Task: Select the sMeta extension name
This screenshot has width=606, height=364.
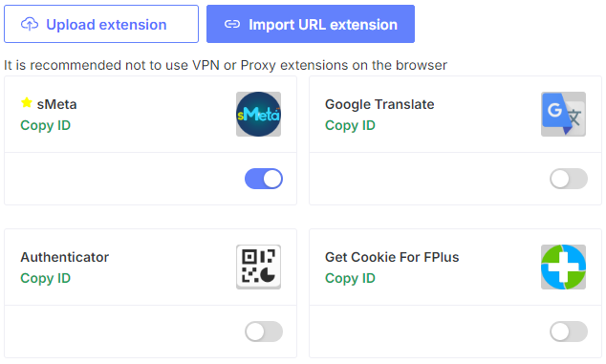Action: (56, 104)
